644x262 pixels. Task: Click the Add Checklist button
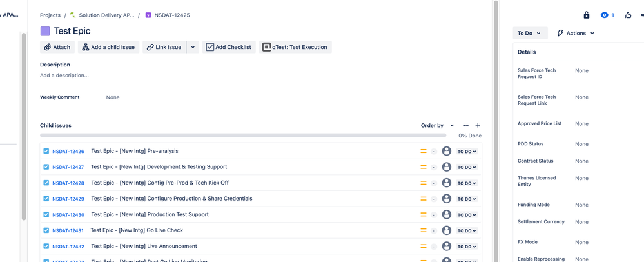pyautogui.click(x=229, y=47)
